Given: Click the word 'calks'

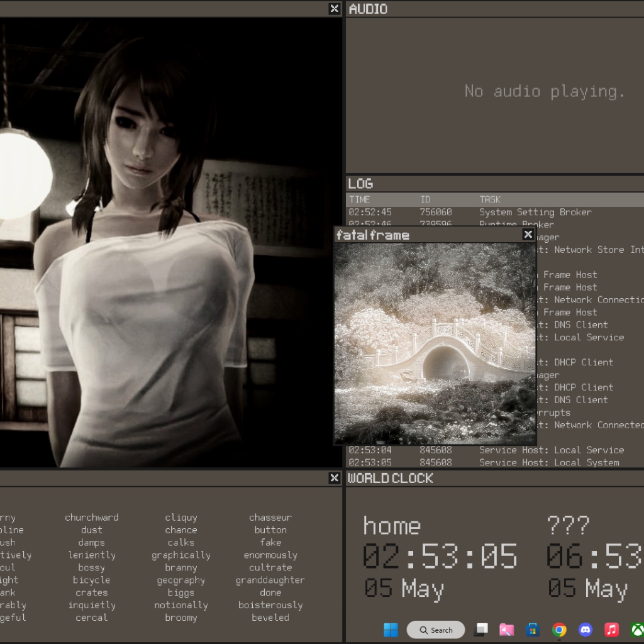Looking at the screenshot, I should tap(181, 543).
